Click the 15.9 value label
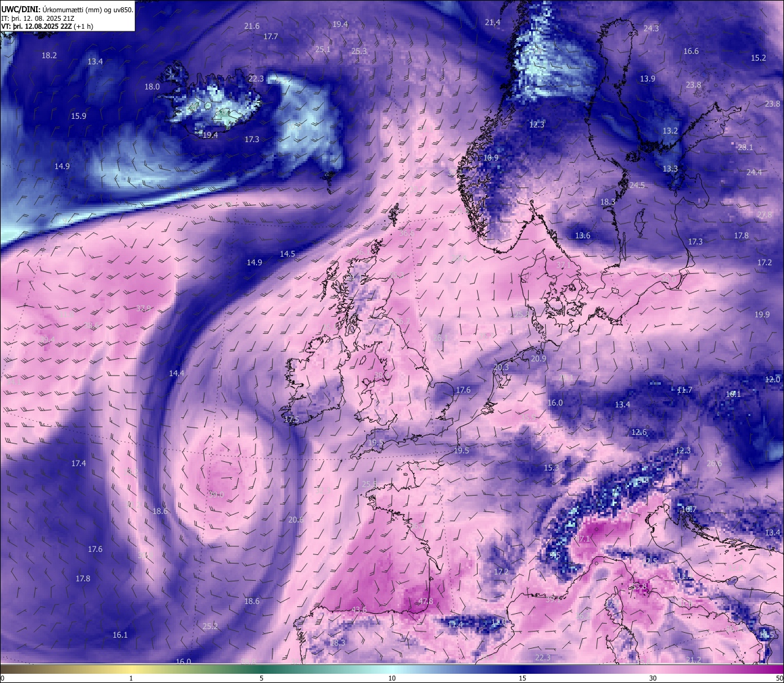The image size is (784, 683). coord(78,116)
